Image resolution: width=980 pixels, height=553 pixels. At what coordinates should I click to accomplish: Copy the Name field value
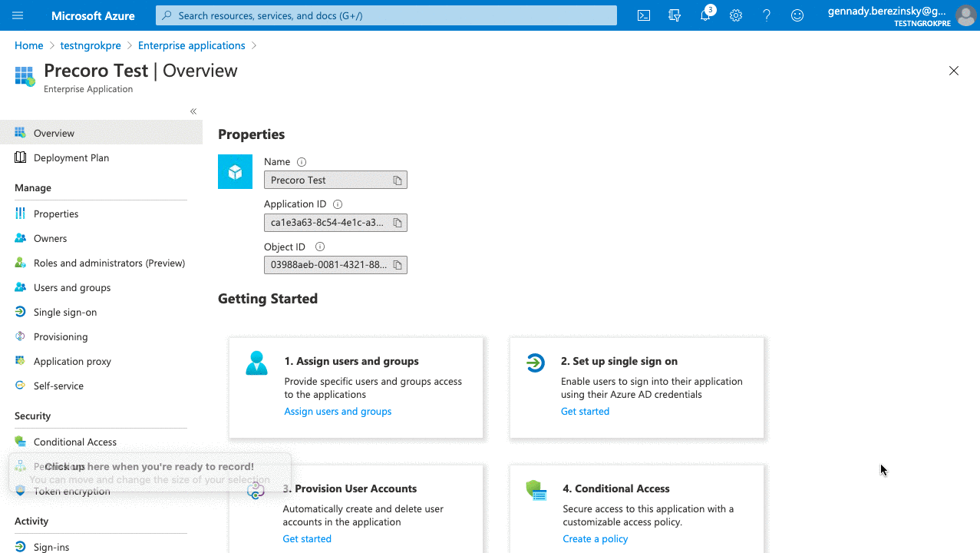(398, 180)
